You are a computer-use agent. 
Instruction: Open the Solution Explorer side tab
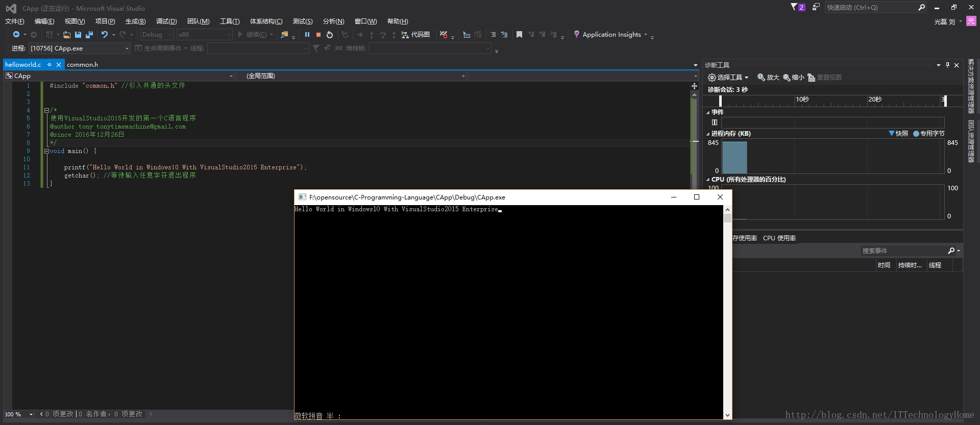tap(971, 87)
